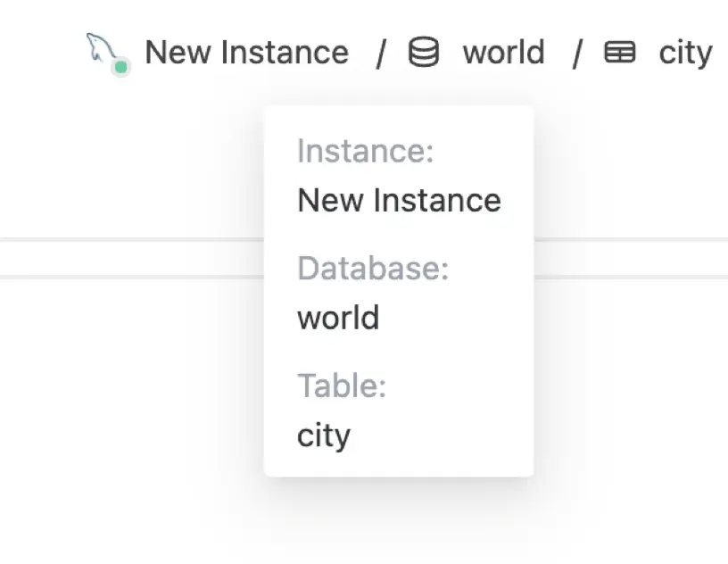Viewport: 728px width, 564px height.
Task: Click the divider strip right of the popover
Action: 631,259
